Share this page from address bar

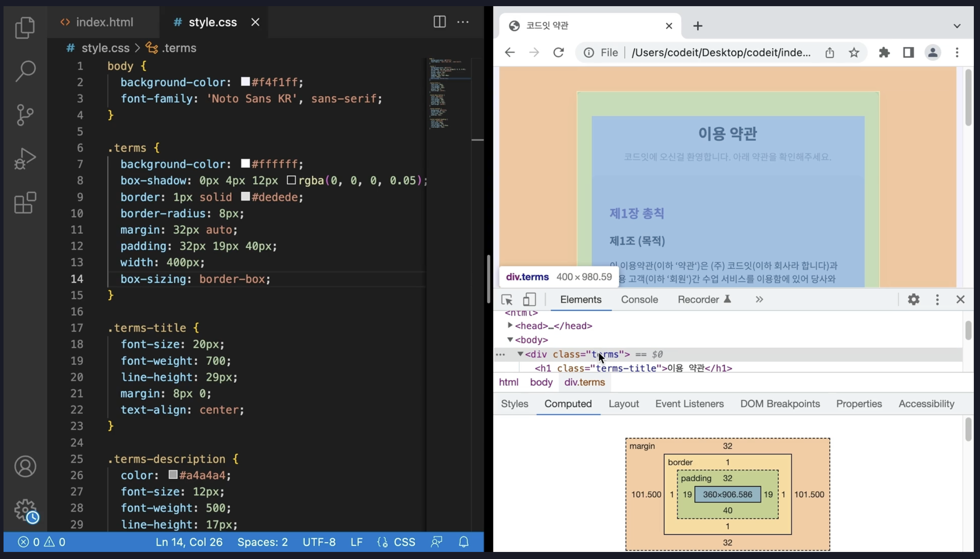tap(830, 52)
